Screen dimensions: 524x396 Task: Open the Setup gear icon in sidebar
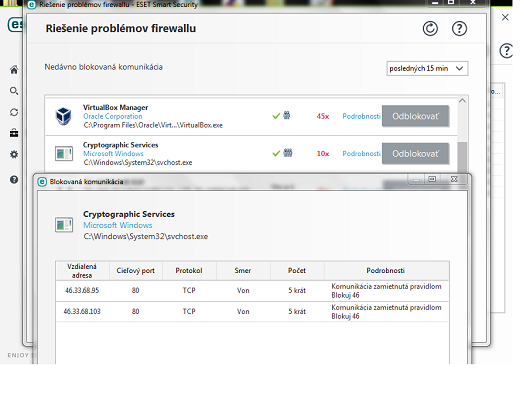pyautogui.click(x=14, y=154)
